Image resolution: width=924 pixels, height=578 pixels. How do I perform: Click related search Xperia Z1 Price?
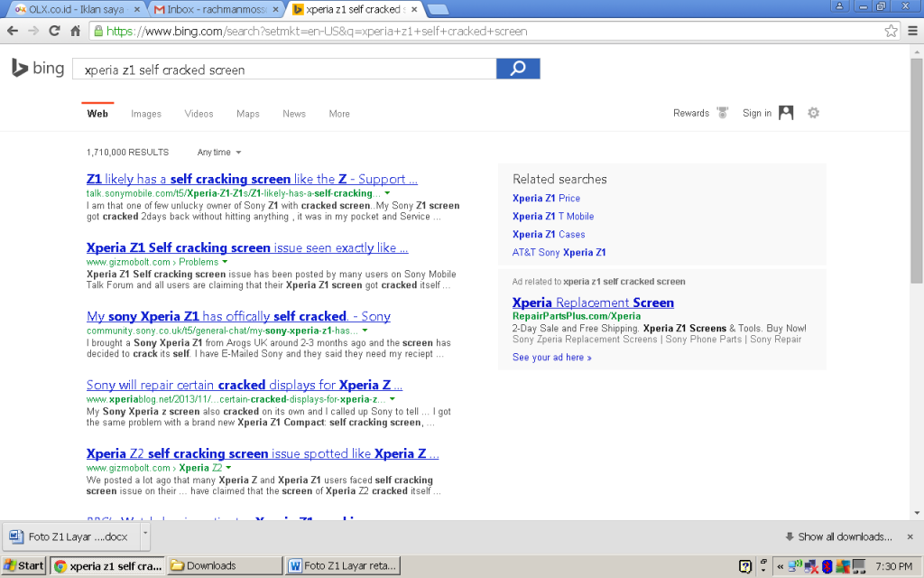tap(546, 198)
